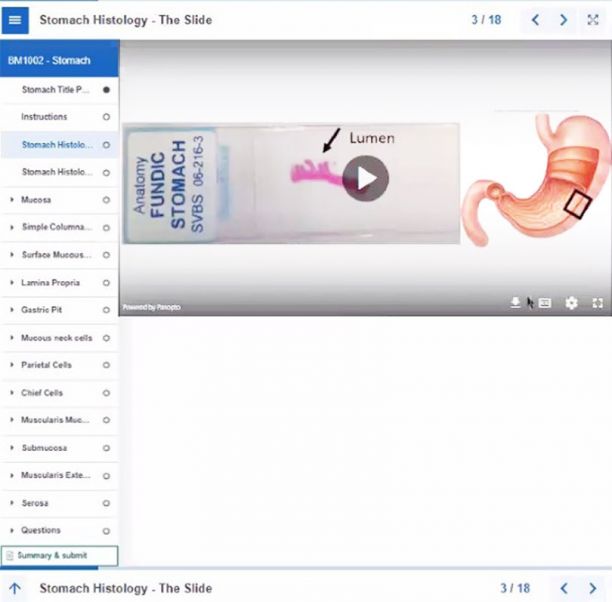
Task: Click status circle beside Mucosa
Action: 106,200
